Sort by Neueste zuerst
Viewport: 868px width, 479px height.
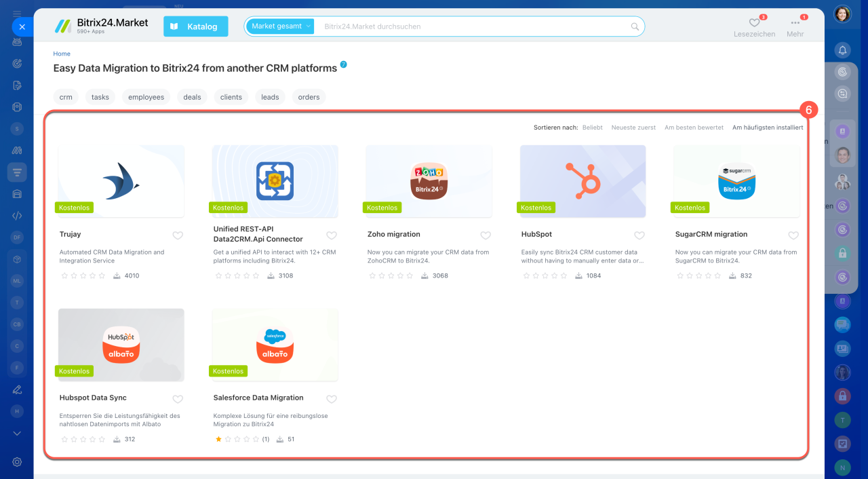coord(633,128)
